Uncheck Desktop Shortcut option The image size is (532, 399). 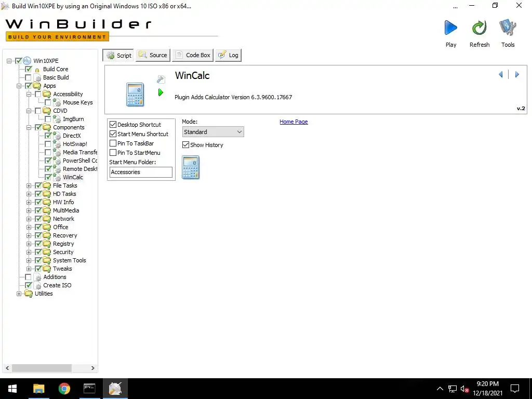pyautogui.click(x=113, y=125)
